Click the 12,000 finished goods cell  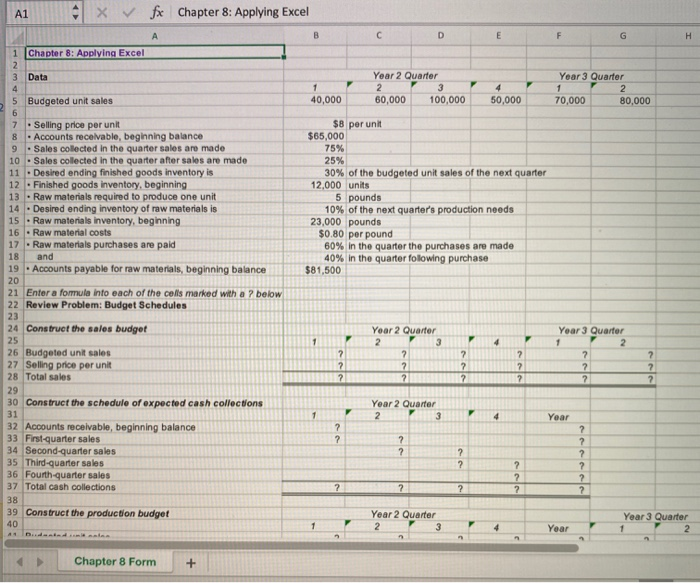click(x=315, y=185)
